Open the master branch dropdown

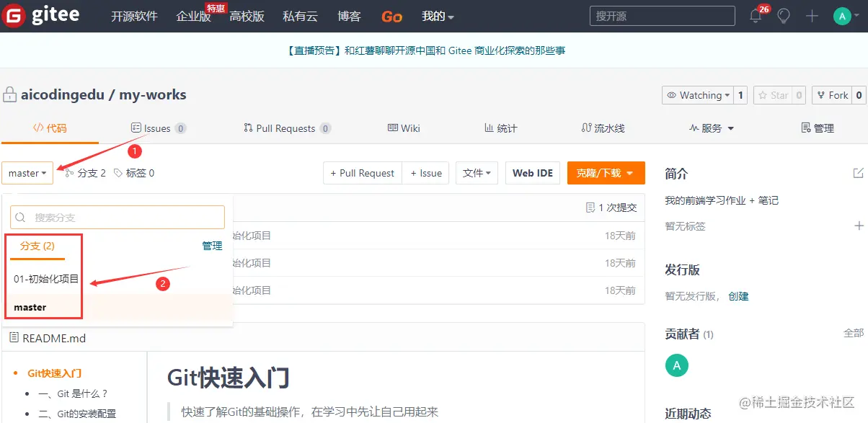(x=27, y=173)
